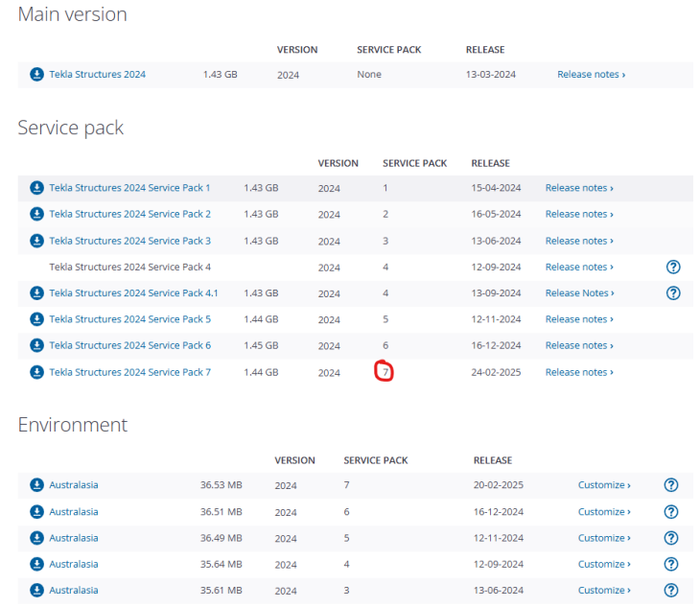Click download icon for Australasia 35.61 MB
700x607 pixels.
pyautogui.click(x=36, y=591)
